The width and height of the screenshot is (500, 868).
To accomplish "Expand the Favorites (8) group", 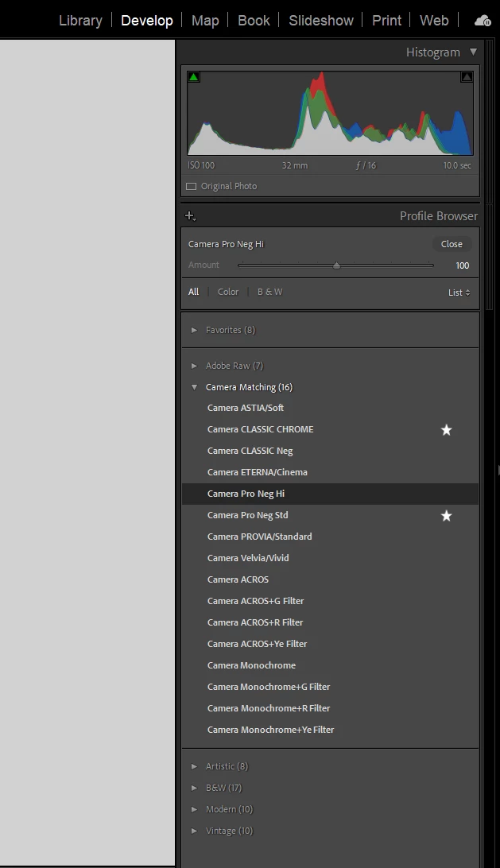I will [x=194, y=330].
